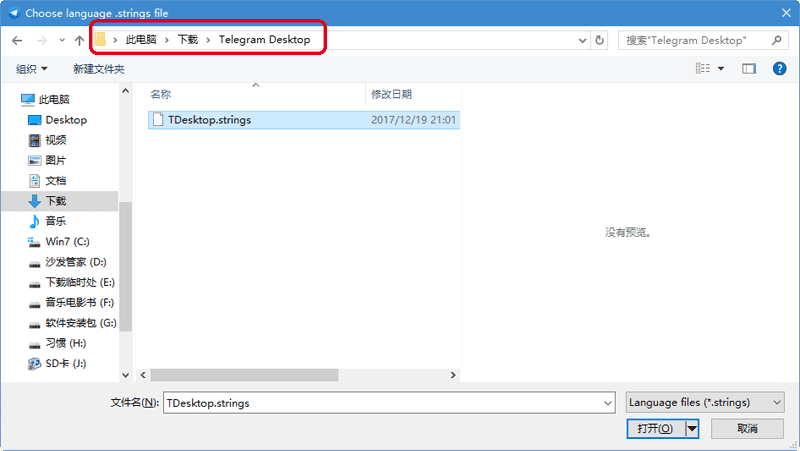Open the help icon
Image resolution: width=800 pixels, height=451 pixels.
[779, 68]
